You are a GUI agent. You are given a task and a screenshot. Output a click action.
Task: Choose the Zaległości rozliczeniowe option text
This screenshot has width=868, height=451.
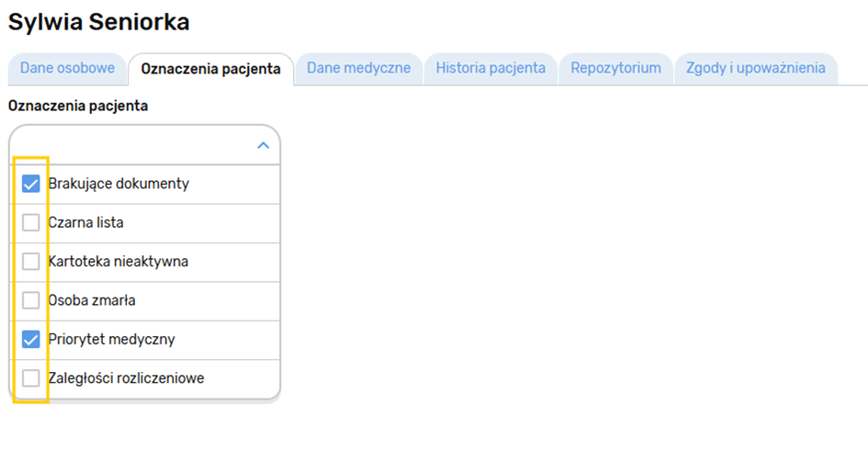(126, 378)
